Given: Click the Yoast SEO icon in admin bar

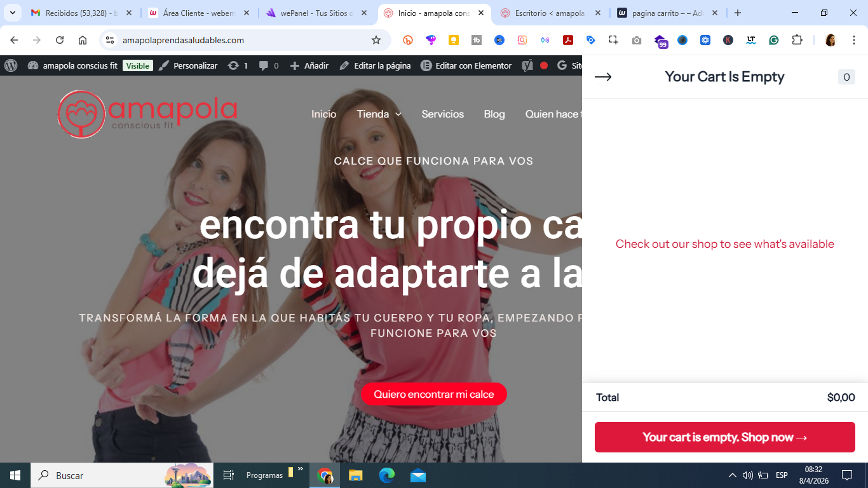Looking at the screenshot, I should click(x=527, y=65).
